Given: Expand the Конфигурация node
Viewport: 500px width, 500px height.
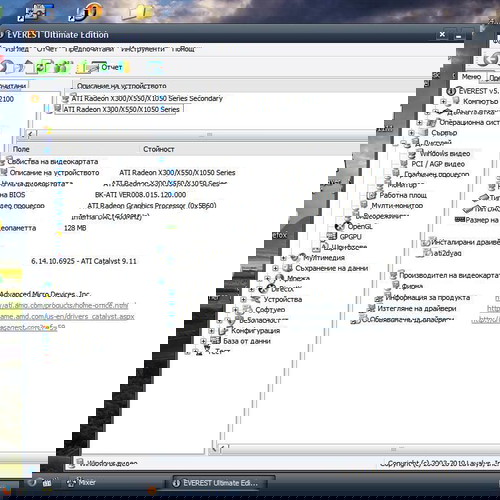Looking at the screenshot, I should 211,331.
